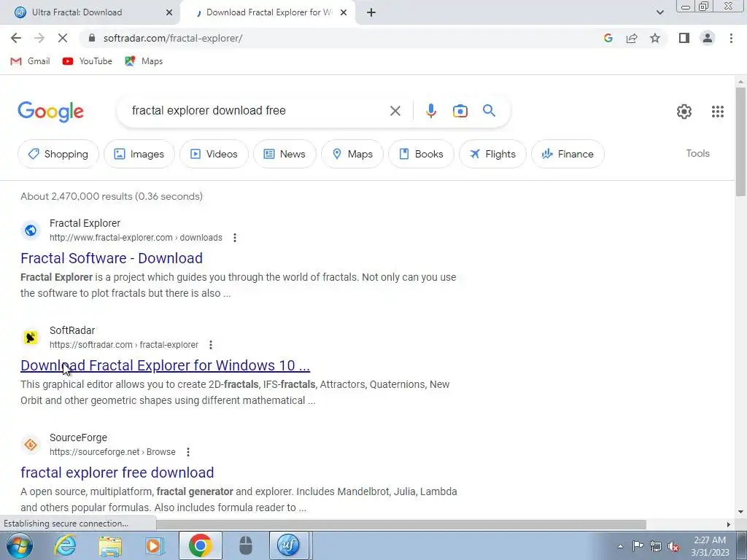Start voice search with microphone

[x=430, y=111]
